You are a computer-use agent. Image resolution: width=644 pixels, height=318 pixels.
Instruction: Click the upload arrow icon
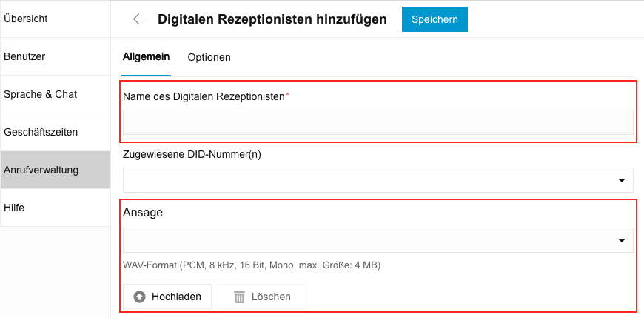click(x=140, y=297)
